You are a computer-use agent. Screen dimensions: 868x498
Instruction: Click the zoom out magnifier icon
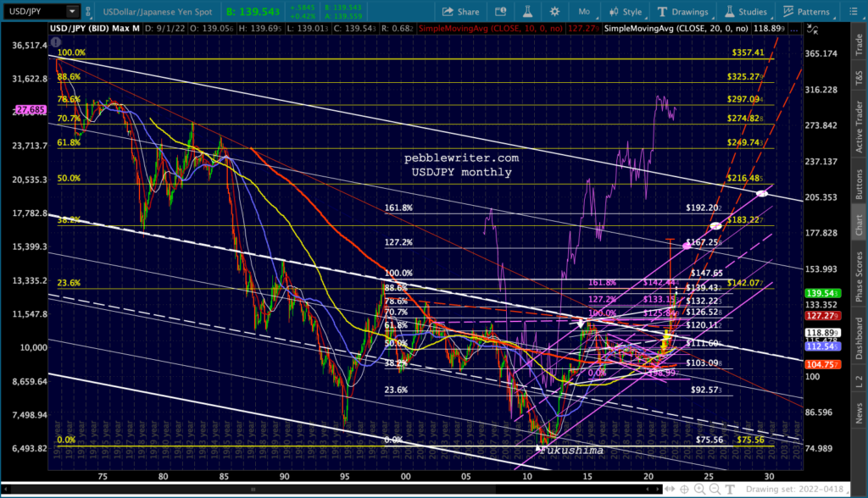pos(715,490)
